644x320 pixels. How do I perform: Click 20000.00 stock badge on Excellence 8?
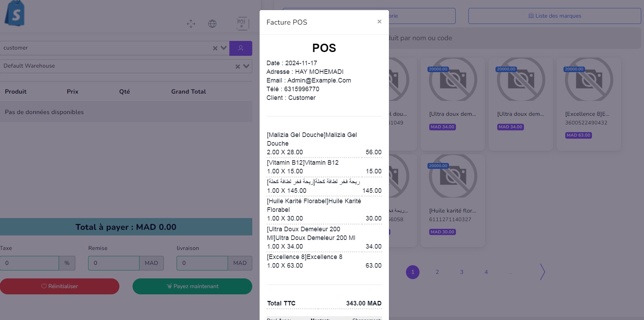(x=574, y=69)
